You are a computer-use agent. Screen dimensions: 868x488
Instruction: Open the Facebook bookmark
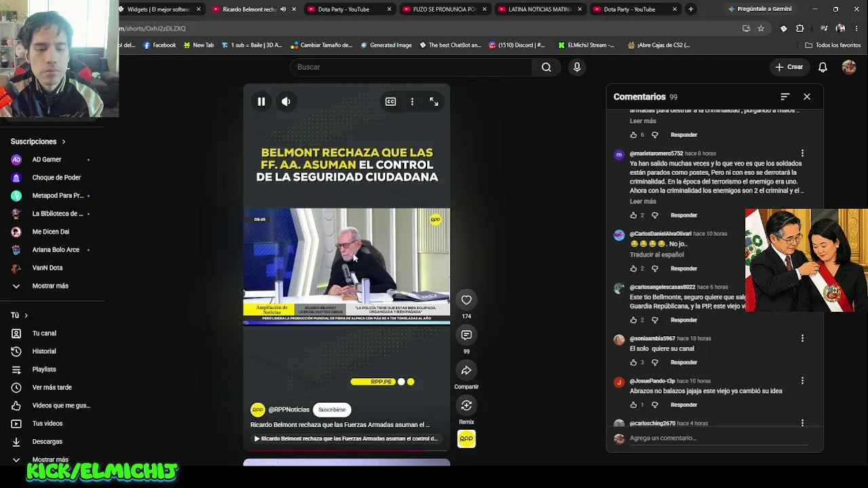click(159, 45)
